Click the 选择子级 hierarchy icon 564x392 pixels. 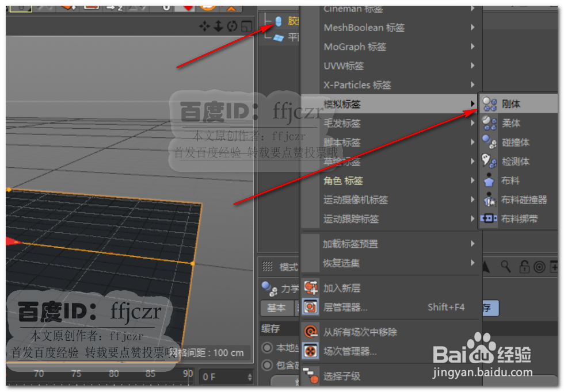point(311,375)
